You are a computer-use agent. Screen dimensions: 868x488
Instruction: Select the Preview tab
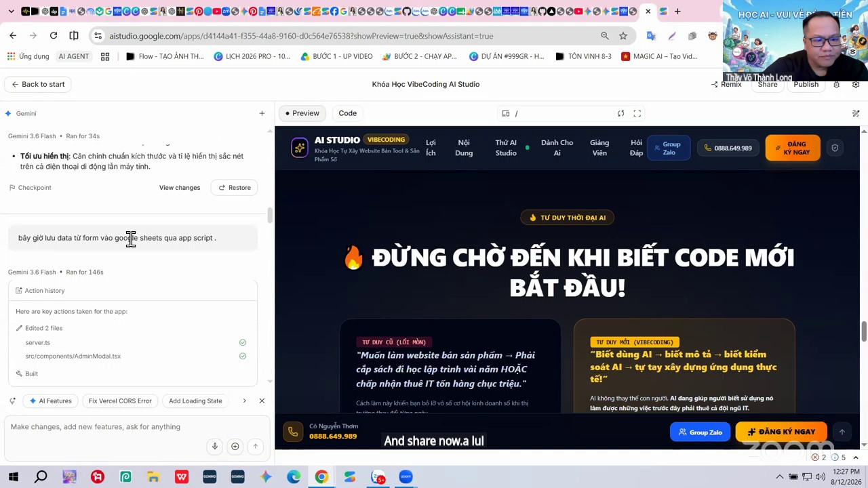302,113
